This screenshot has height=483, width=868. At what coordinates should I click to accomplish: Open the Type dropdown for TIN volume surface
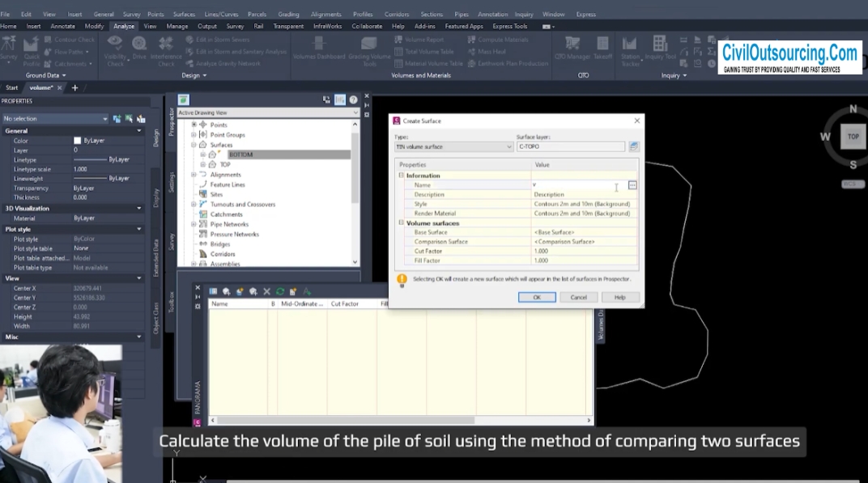(454, 146)
